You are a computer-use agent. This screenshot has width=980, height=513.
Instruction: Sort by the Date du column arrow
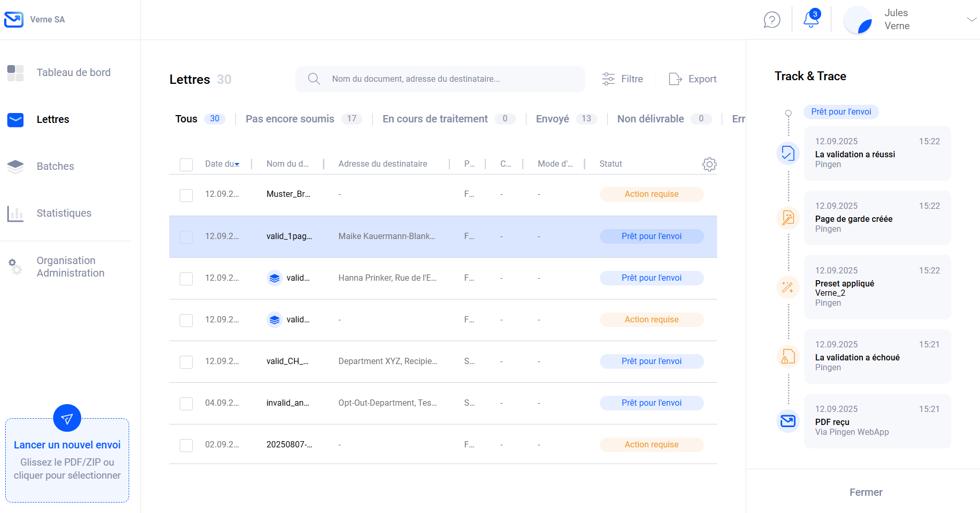(x=237, y=165)
